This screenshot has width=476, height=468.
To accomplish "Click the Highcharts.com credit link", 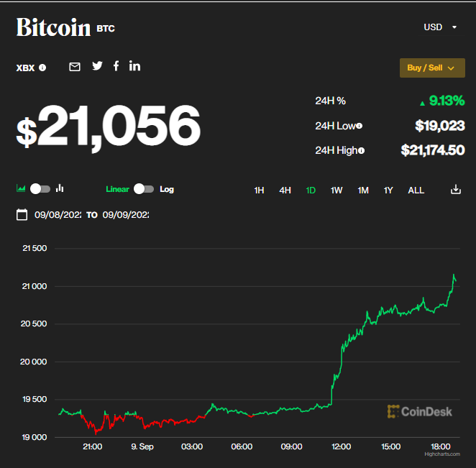I will click(440, 454).
